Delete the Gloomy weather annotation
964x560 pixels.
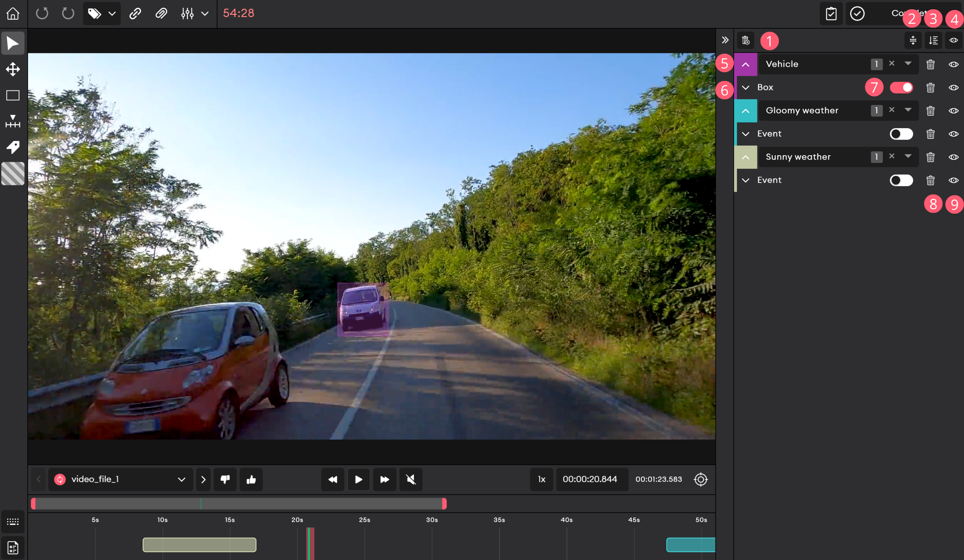(930, 111)
